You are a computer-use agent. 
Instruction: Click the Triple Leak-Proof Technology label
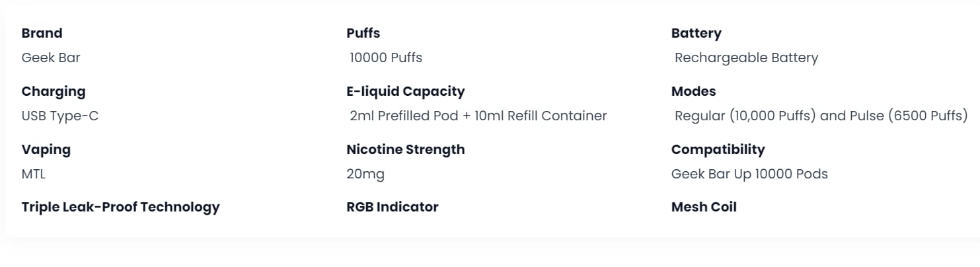120,207
